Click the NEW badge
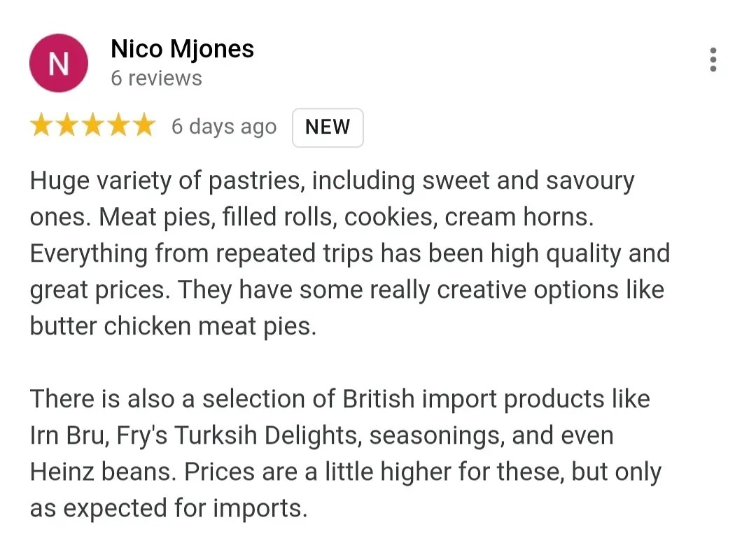This screenshot has height=541, width=756. coord(328,127)
